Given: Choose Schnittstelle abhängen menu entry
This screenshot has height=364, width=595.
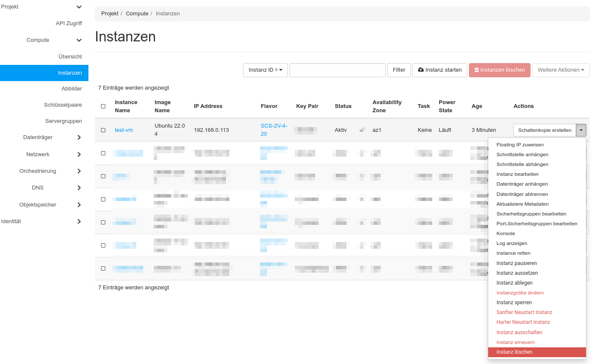Looking at the screenshot, I should (x=522, y=164).
